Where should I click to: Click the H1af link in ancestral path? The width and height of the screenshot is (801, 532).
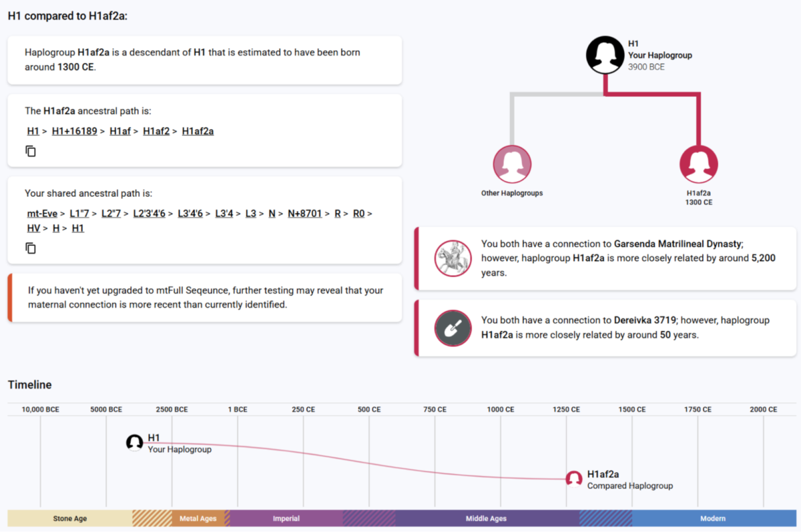[120, 131]
